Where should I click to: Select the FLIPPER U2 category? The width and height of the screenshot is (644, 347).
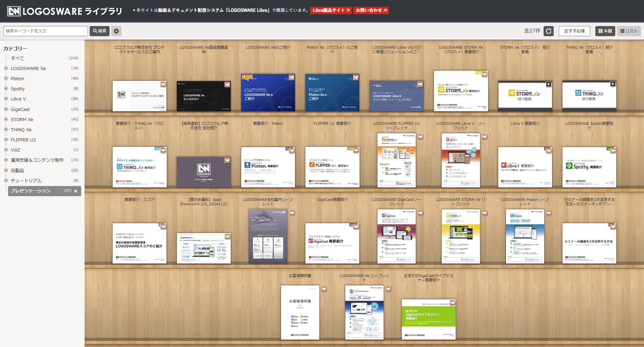pos(23,140)
